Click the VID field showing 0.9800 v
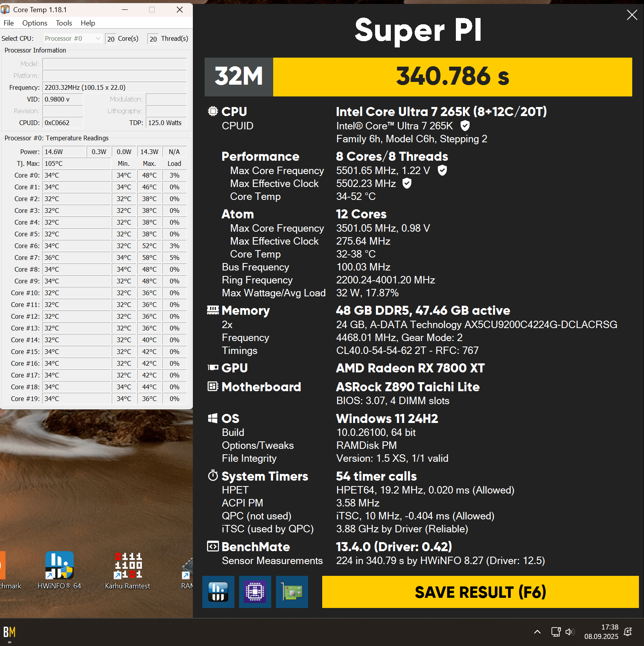 (x=63, y=99)
